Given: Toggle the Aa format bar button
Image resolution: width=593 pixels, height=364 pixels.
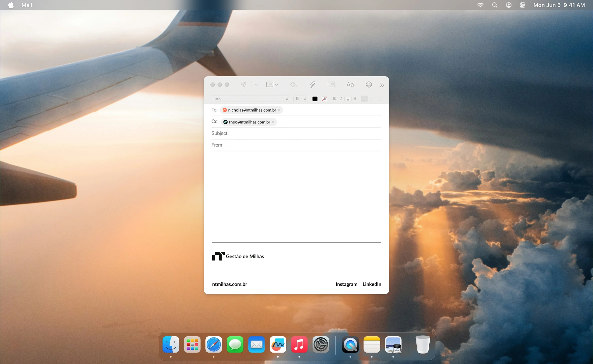Looking at the screenshot, I should tap(350, 85).
